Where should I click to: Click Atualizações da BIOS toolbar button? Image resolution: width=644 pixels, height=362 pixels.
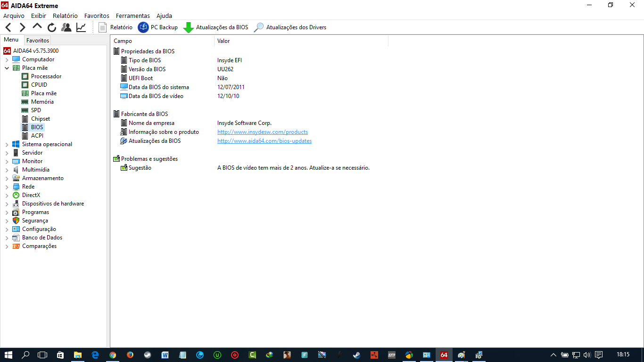[x=215, y=27]
